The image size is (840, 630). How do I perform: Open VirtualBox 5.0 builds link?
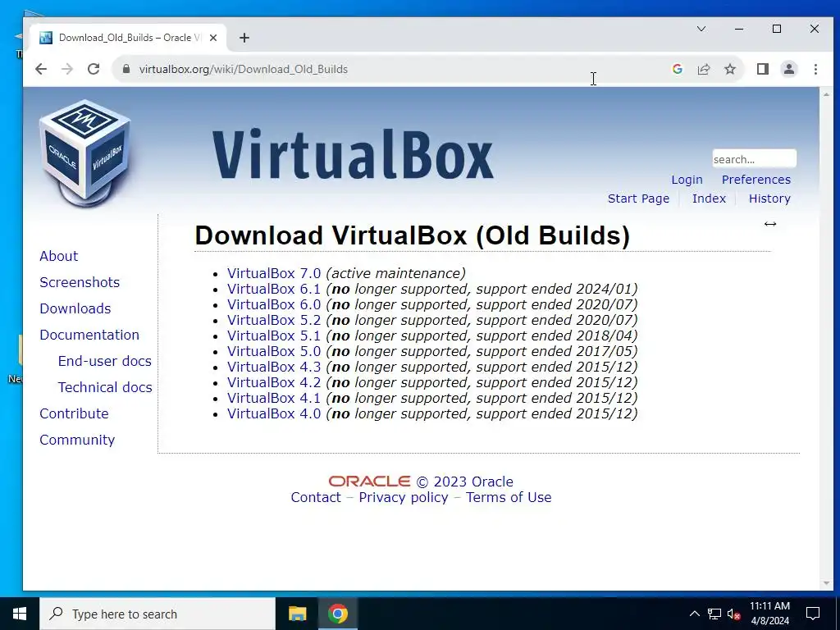tap(274, 351)
